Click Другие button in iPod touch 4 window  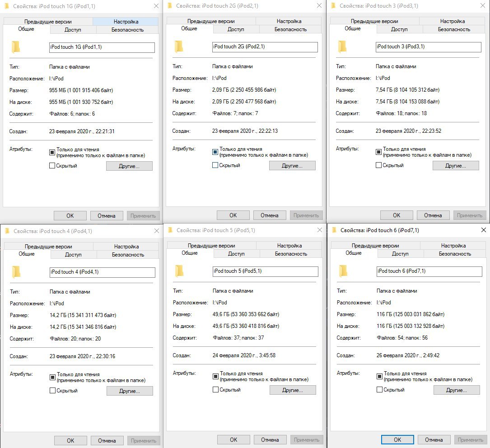click(130, 391)
